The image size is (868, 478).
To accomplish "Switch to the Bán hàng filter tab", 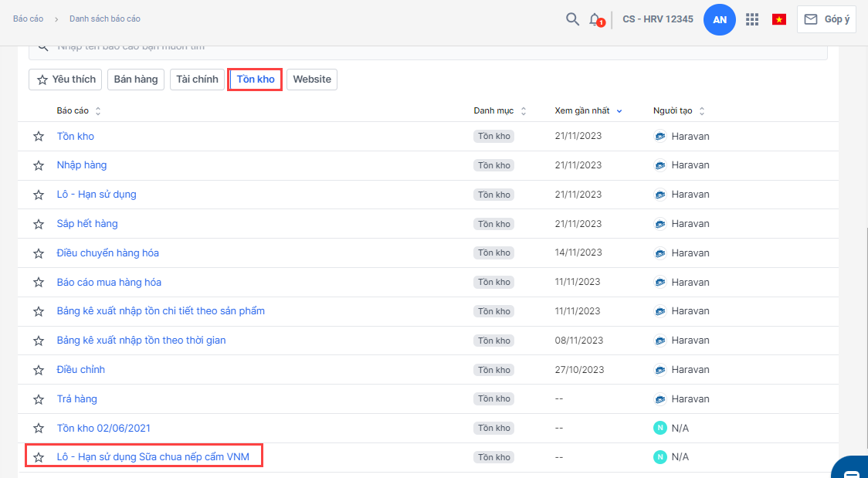I will (136, 80).
